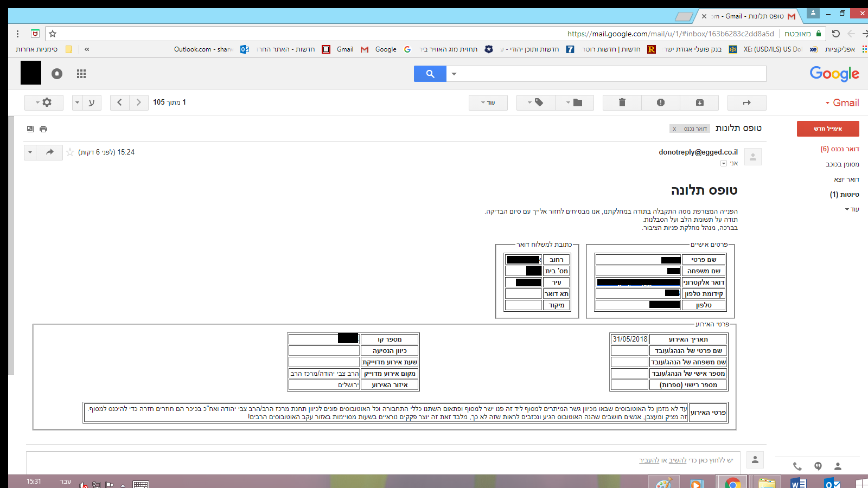Viewport: 868px width, 488px height.
Task: Open Outlook from the Windows taskbar
Action: [833, 482]
